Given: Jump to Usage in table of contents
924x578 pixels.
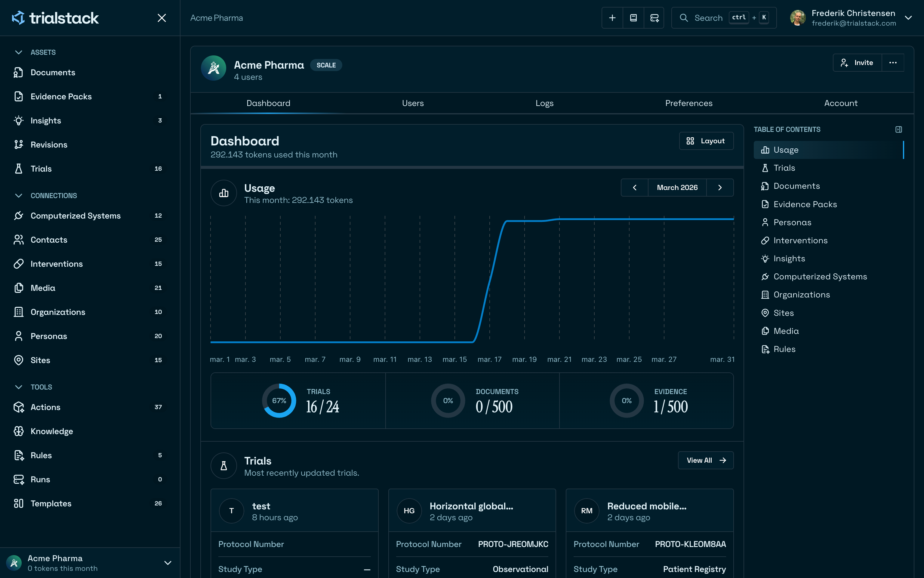Looking at the screenshot, I should [x=829, y=150].
